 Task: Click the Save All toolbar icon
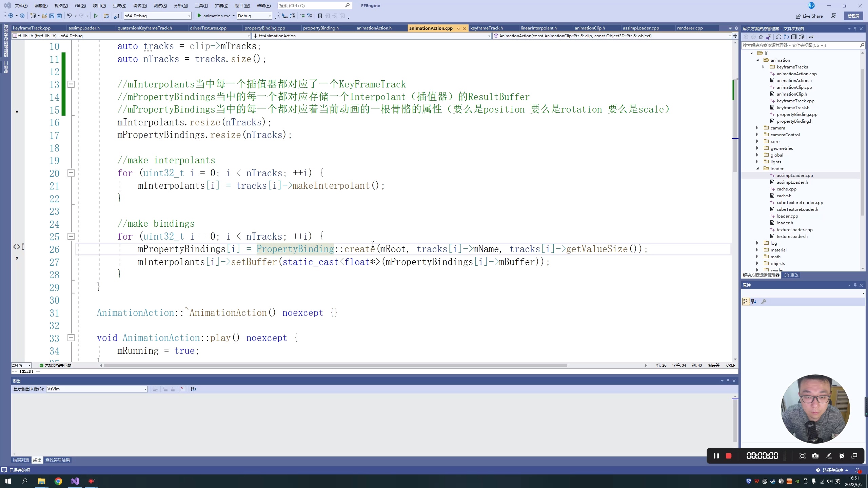tap(59, 16)
